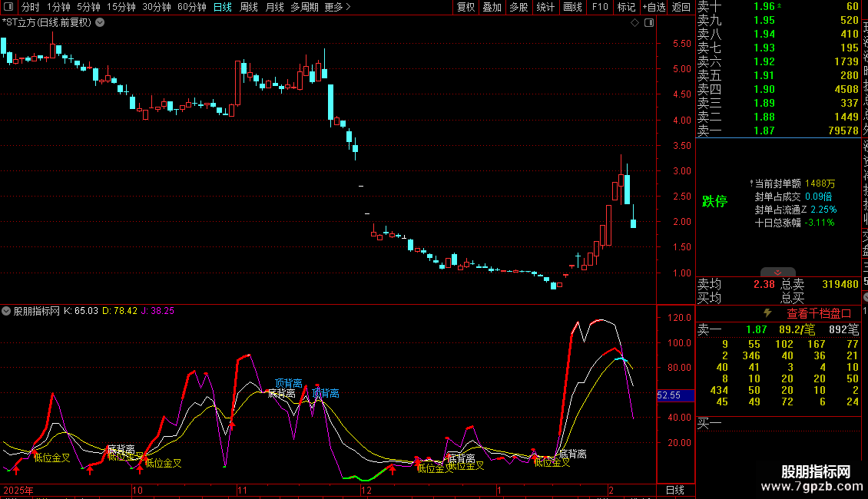
Task: Open 查看千档盘口 link
Action: [819, 314]
